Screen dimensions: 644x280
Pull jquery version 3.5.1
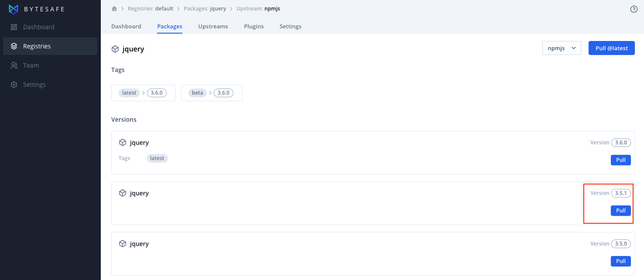coord(621,211)
